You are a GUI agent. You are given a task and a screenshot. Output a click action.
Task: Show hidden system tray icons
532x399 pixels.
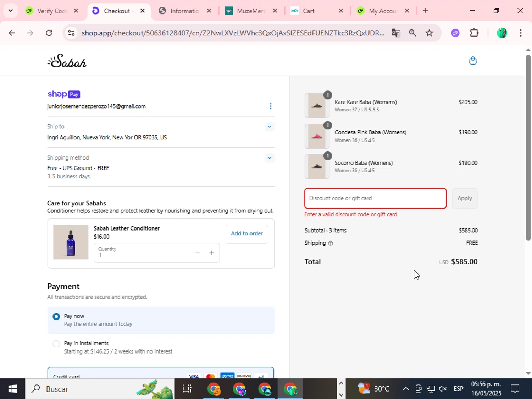tap(406, 389)
